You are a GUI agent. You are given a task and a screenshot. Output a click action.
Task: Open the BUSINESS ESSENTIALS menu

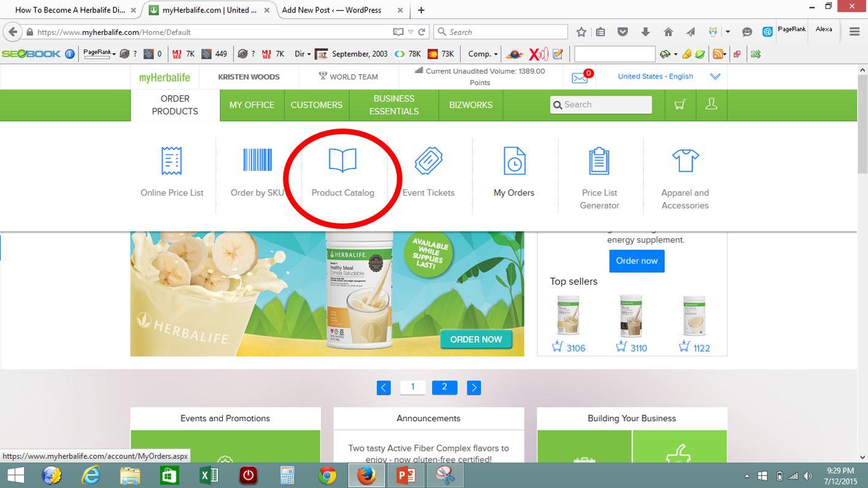click(x=394, y=105)
